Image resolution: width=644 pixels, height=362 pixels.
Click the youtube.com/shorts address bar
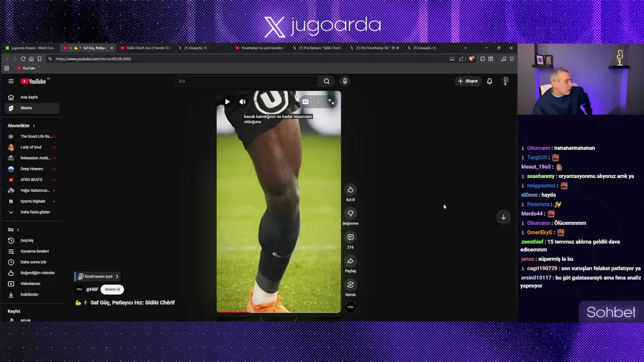tap(247, 59)
